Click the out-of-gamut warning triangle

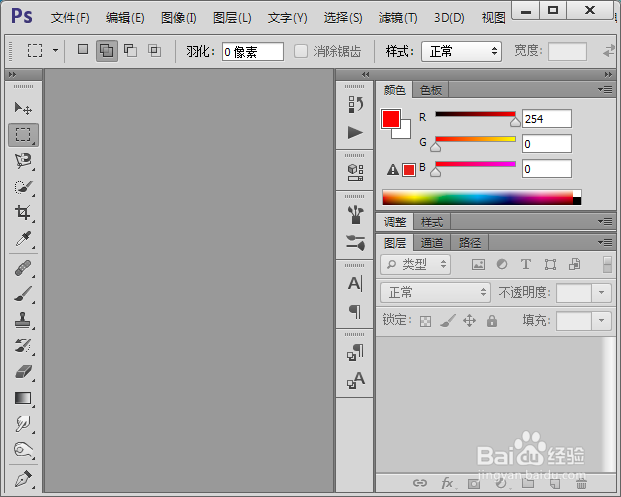pyautogui.click(x=392, y=170)
